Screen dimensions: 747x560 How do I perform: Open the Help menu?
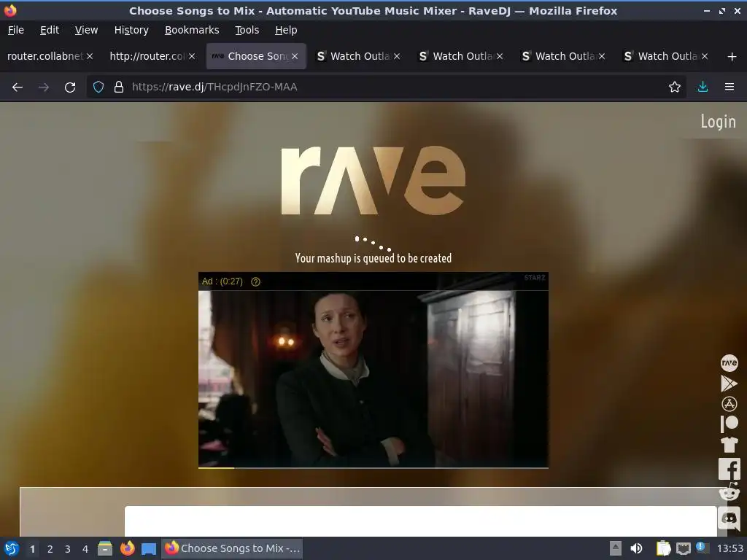[286, 30]
